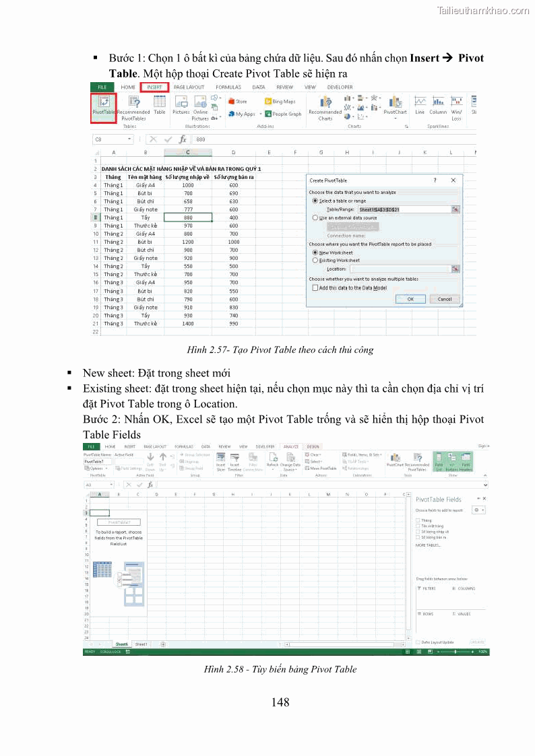The image size is (535, 756).
Task: Choose the 'Existing Worksheet' radio button
Action: 315,261
